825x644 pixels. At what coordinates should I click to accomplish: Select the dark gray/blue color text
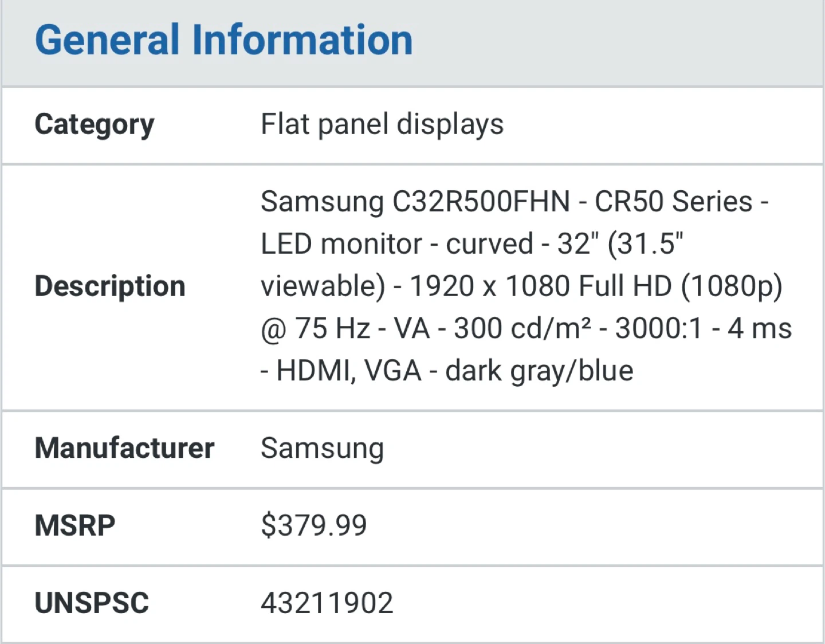pos(539,371)
